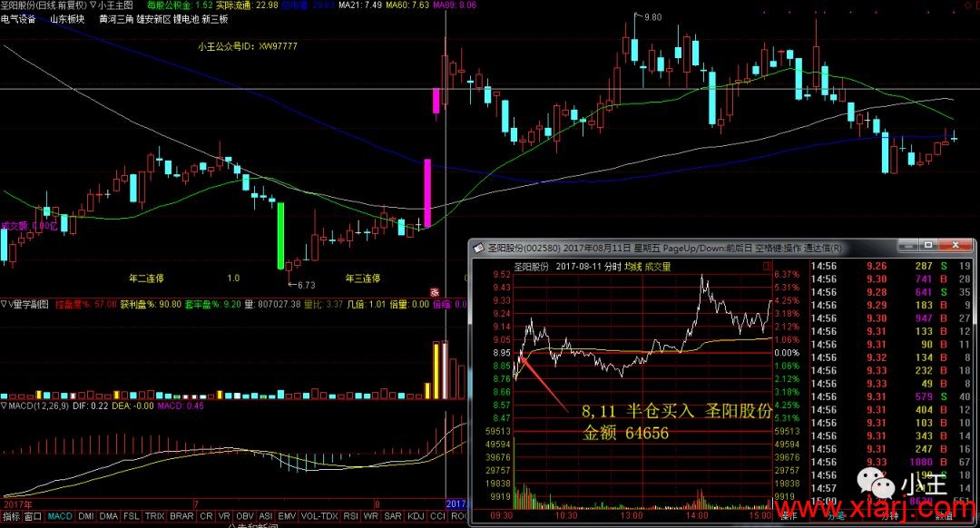Click the 圣阳股份(日线 前复权) chart title

44,5
